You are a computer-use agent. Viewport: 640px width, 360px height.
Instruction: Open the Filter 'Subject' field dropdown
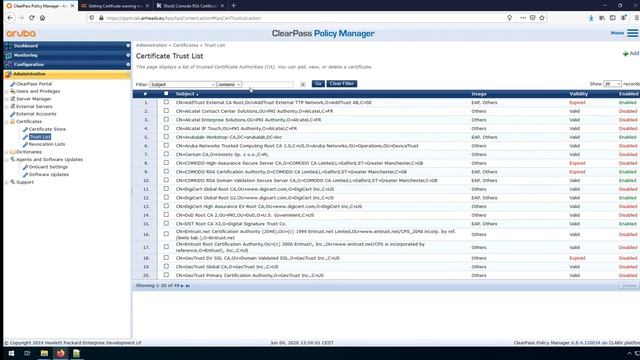pyautogui.click(x=182, y=84)
